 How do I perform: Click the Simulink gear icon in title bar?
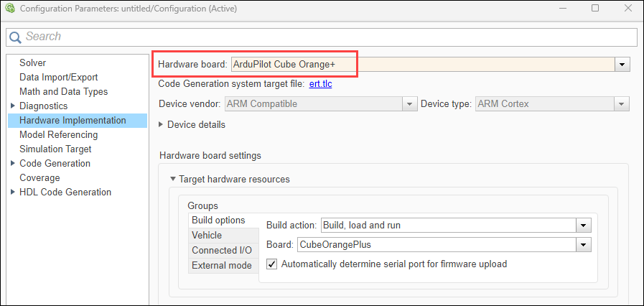coord(9,8)
